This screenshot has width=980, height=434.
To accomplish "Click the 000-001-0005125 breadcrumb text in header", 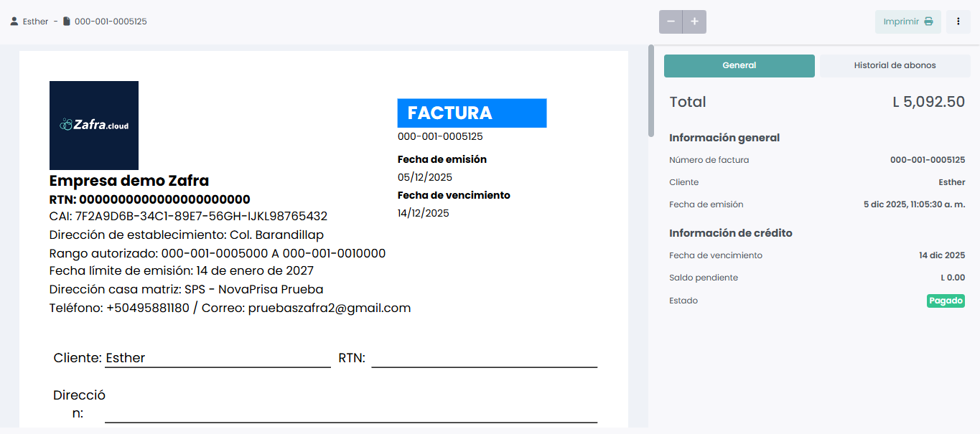I will pyautogui.click(x=111, y=22).
